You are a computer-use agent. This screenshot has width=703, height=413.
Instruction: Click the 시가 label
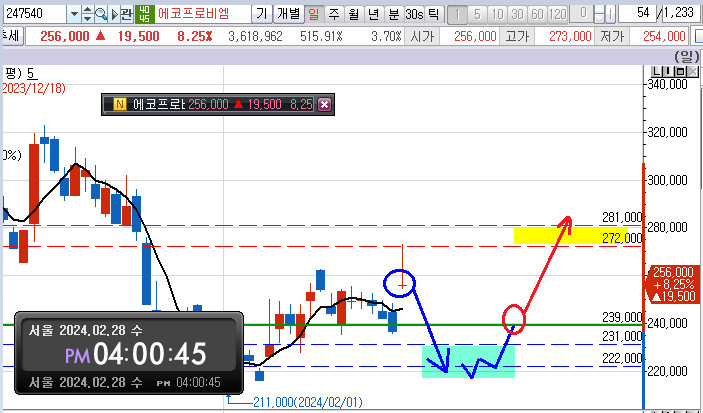click(x=422, y=36)
